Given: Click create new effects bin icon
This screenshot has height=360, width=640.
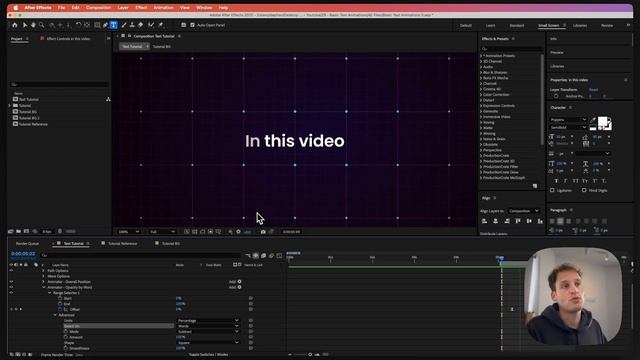Looking at the screenshot, I should pyautogui.click(x=535, y=186).
